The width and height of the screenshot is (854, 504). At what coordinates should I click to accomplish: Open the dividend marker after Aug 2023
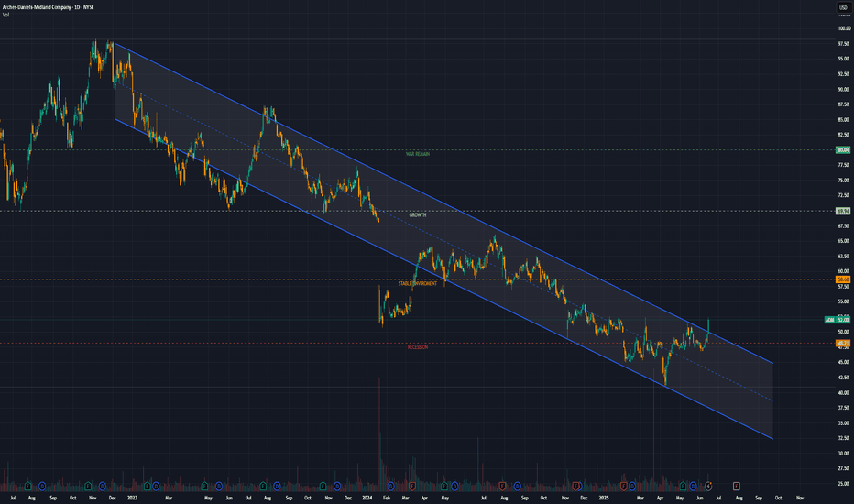coord(277,486)
